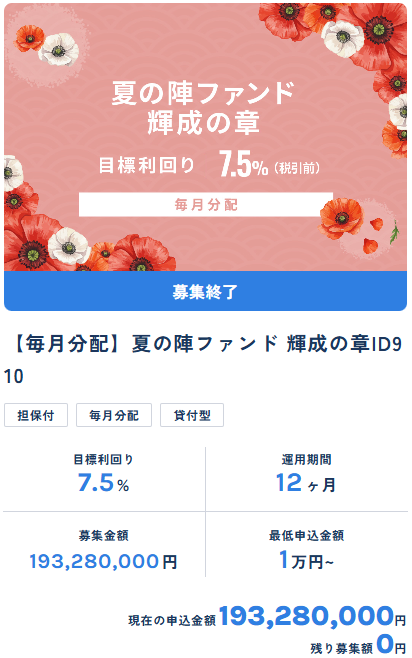Screen dimensions: 412x658
Task: Click the 目標利回り 7.5% value
Action: pyautogui.click(x=103, y=483)
